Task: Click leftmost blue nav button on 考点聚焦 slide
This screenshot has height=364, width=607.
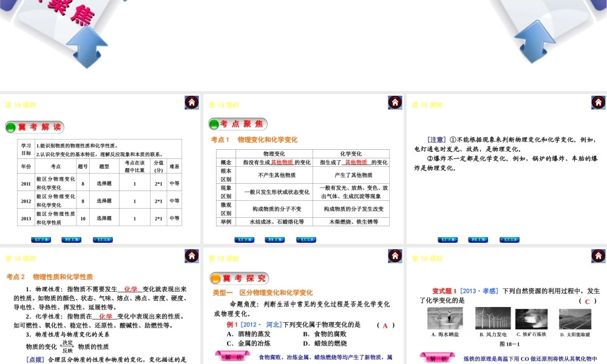Action: [x=244, y=240]
